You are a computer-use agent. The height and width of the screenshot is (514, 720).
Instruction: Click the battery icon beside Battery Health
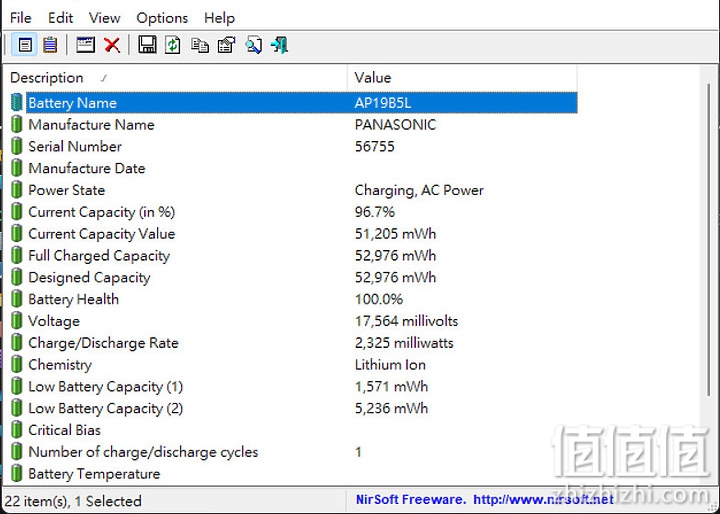17,299
